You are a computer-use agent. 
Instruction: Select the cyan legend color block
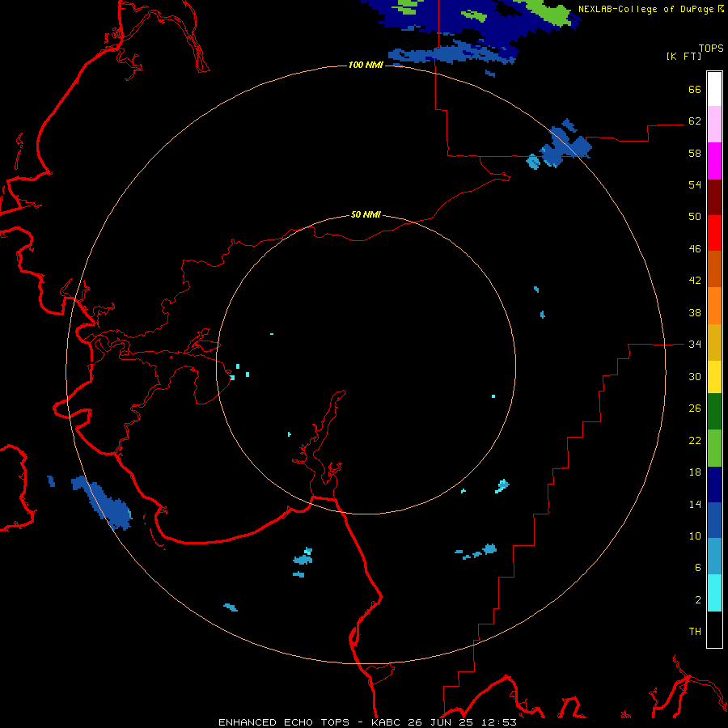click(714, 593)
